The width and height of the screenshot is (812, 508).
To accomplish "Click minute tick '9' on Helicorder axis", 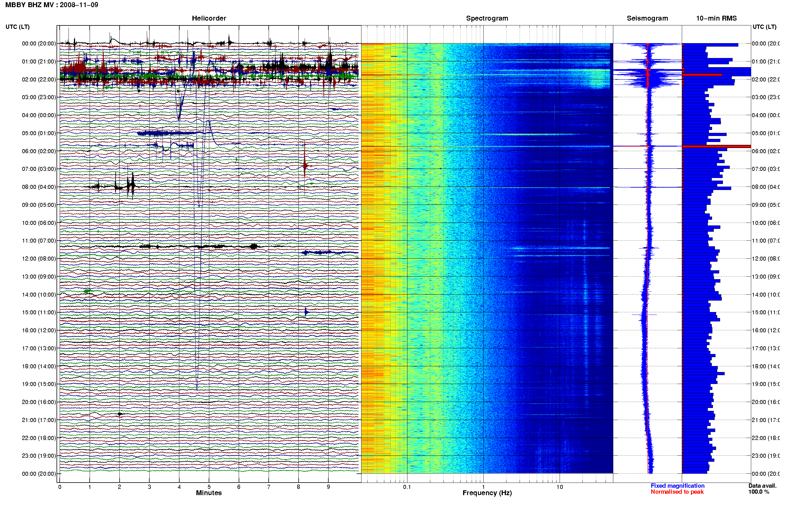I will 328,487.
